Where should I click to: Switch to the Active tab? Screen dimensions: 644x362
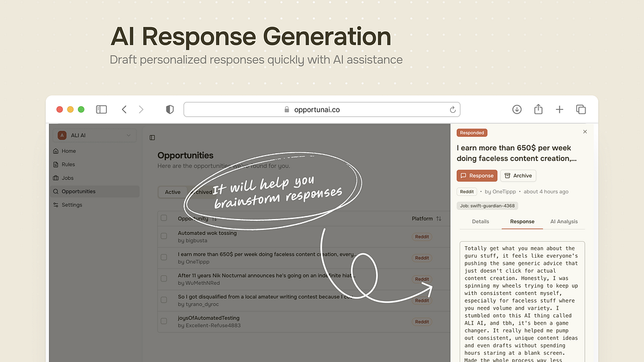(x=173, y=192)
